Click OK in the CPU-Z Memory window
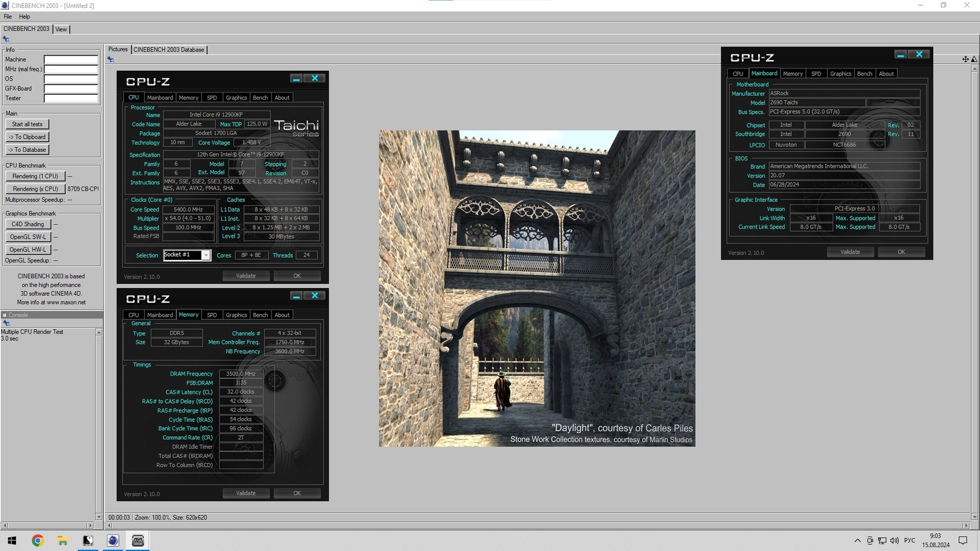Viewport: 980px width, 551px height. [297, 493]
